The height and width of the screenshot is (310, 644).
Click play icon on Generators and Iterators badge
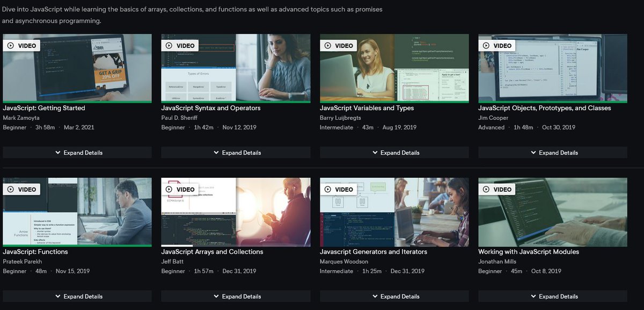[328, 189]
